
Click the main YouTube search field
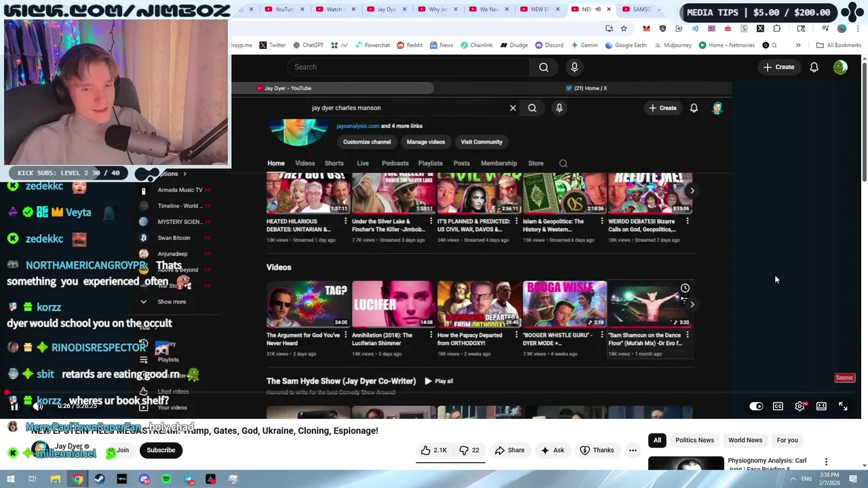coord(408,67)
